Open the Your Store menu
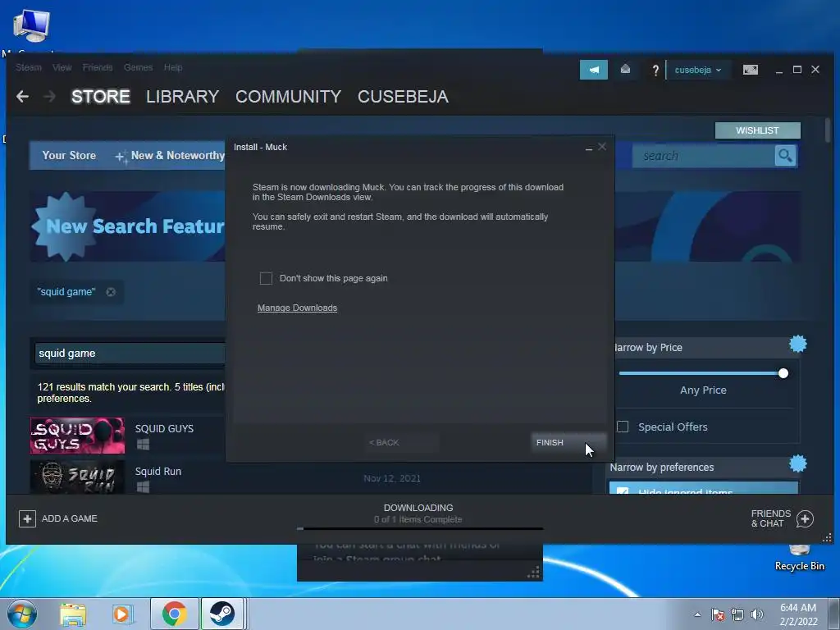840x630 pixels. point(69,155)
